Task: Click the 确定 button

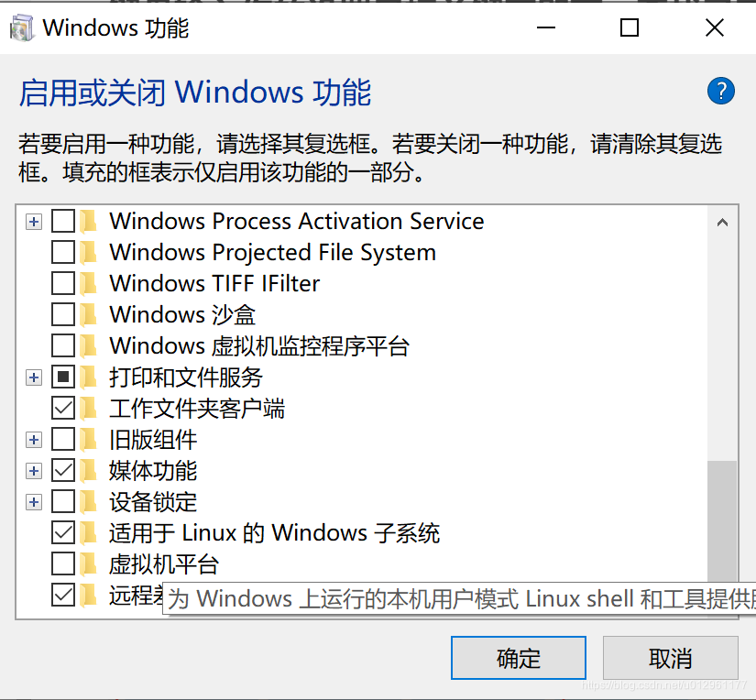Action: [x=518, y=658]
